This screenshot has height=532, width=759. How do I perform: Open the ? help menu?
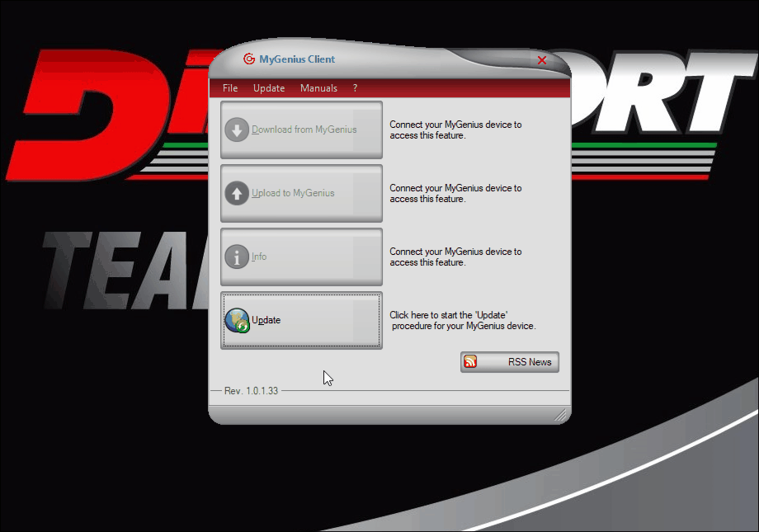[356, 88]
